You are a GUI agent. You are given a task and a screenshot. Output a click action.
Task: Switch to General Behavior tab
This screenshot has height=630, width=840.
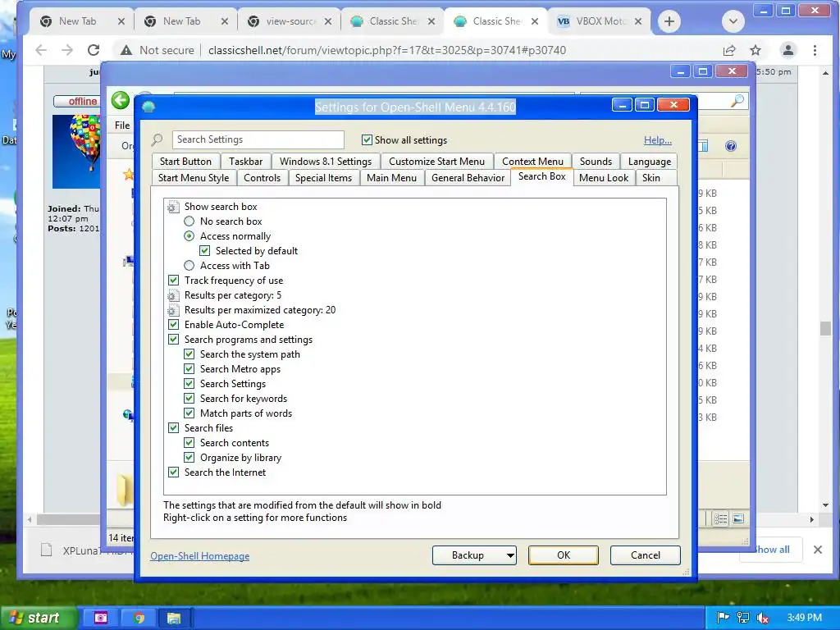coord(468,177)
